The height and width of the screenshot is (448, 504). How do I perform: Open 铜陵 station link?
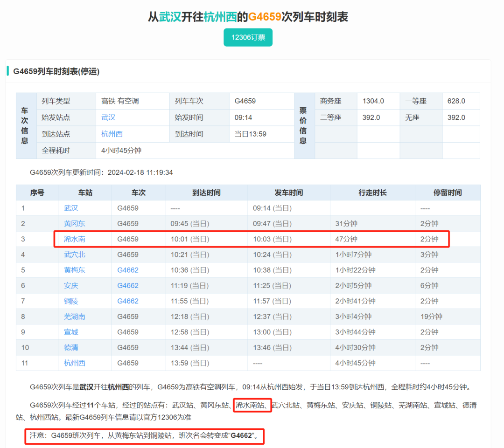pyautogui.click(x=71, y=301)
